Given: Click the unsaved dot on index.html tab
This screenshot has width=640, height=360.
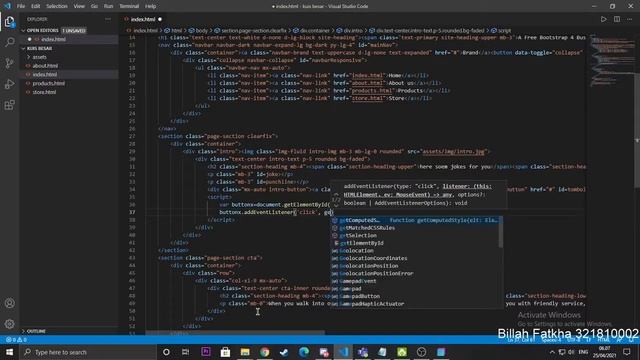Looking at the screenshot, I should (x=160, y=19).
